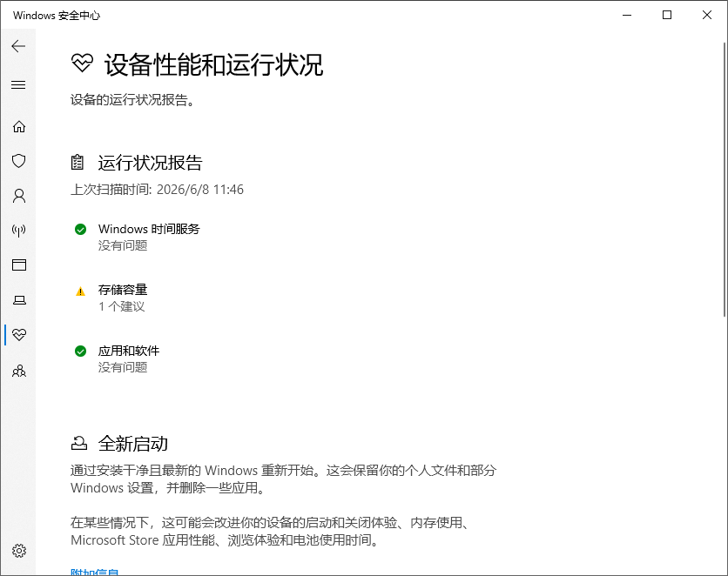Open Settings gear icon in sidebar
This screenshot has width=728, height=576.
(x=18, y=551)
